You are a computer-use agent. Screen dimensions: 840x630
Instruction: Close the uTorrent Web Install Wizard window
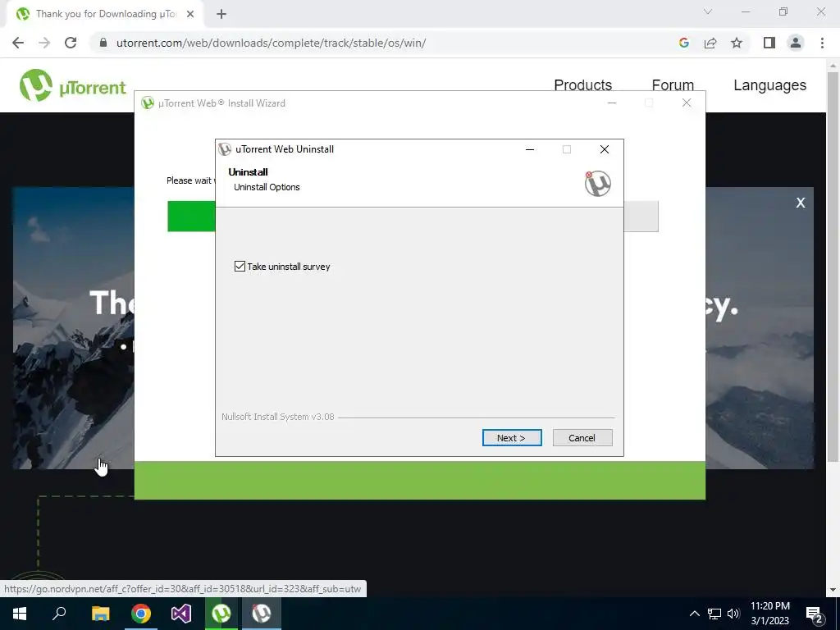pyautogui.click(x=687, y=103)
